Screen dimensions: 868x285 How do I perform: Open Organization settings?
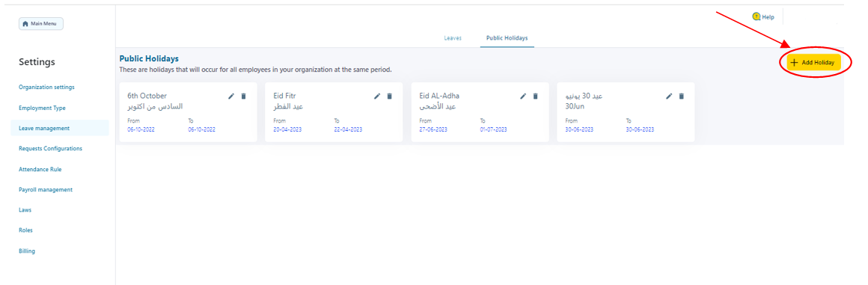(x=46, y=88)
